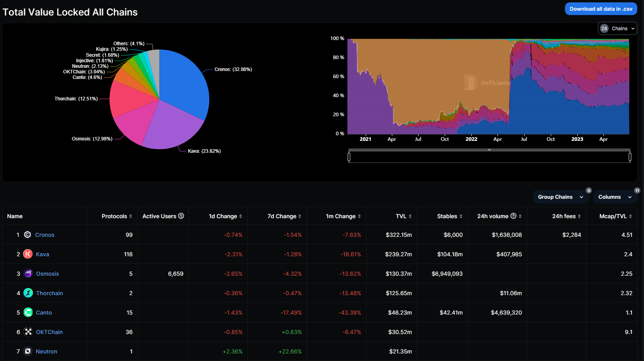Click the Osmosis chain logo icon
This screenshot has height=361, width=644.
tap(28, 274)
